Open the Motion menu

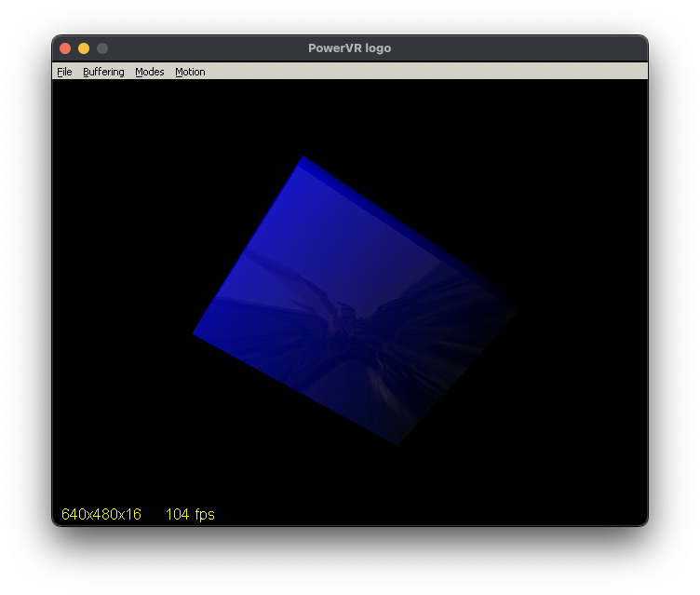point(190,72)
